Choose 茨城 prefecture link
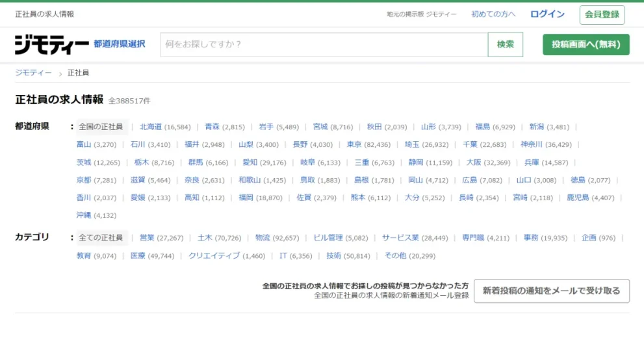The height and width of the screenshot is (338, 644). (84, 162)
